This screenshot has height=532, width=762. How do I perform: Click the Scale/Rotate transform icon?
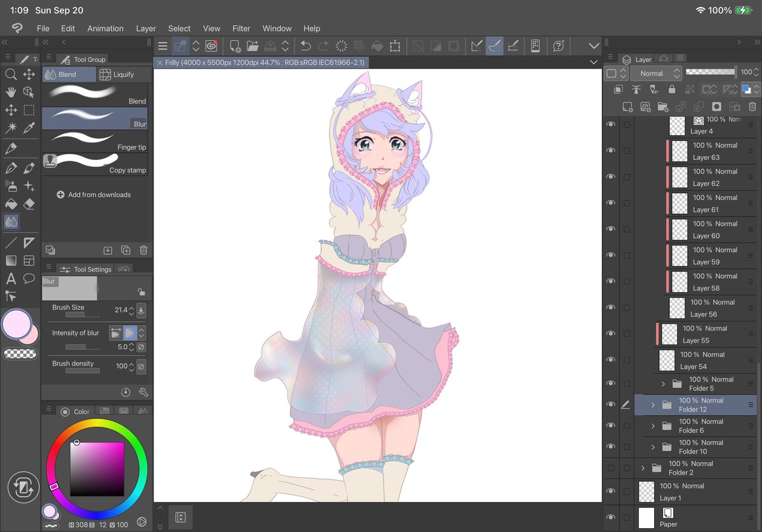click(395, 46)
